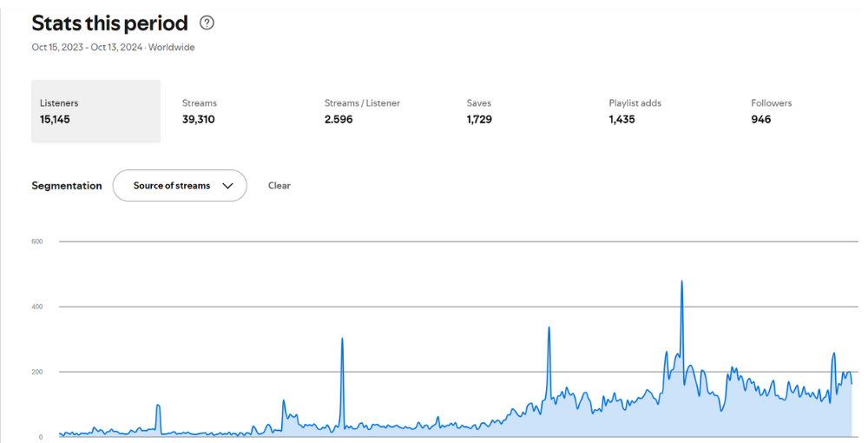This screenshot has width=868, height=443.
Task: Click the last spike at chart's right end
Action: pyautogui.click(x=833, y=354)
